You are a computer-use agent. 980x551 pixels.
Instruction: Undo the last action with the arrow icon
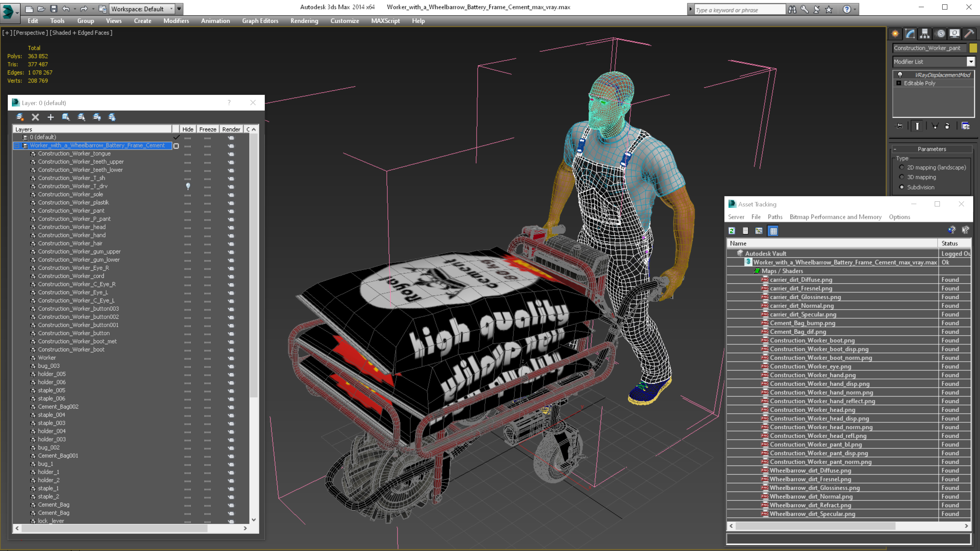[66, 9]
